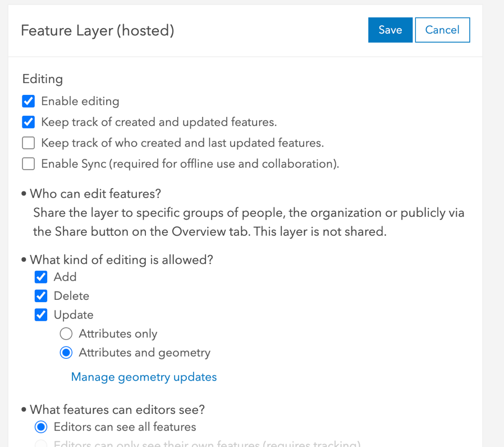
Task: Open Manage geometry updates
Action: pos(144,377)
